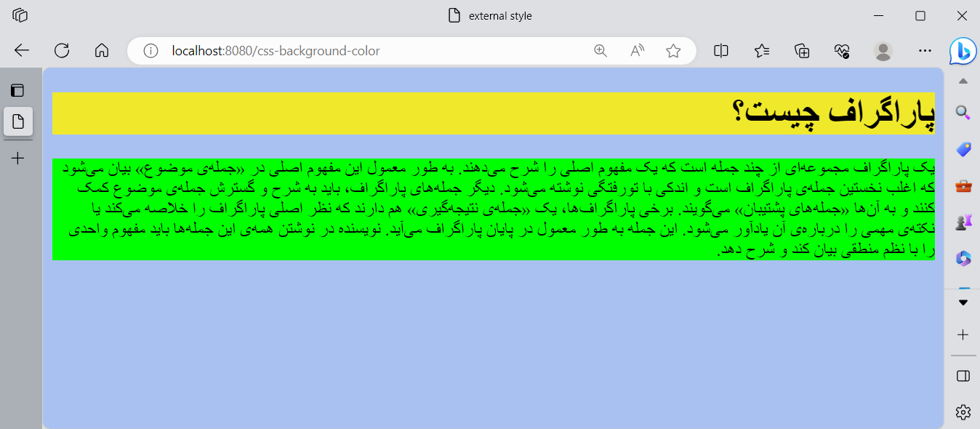Open the Favorites list
The width and height of the screenshot is (980, 429).
(762, 51)
